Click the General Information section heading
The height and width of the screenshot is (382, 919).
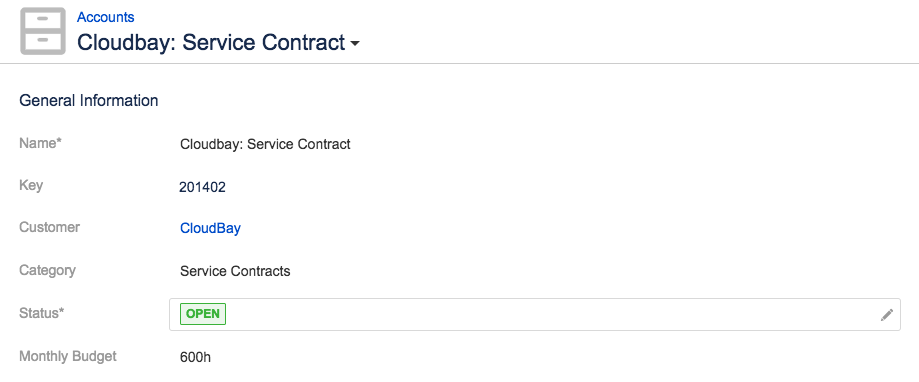click(x=89, y=101)
